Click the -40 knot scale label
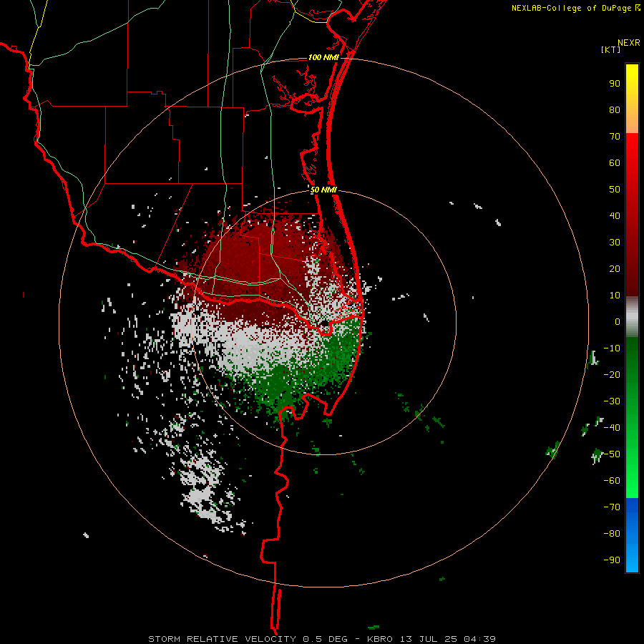Image resolution: width=644 pixels, height=644 pixels. tap(612, 428)
